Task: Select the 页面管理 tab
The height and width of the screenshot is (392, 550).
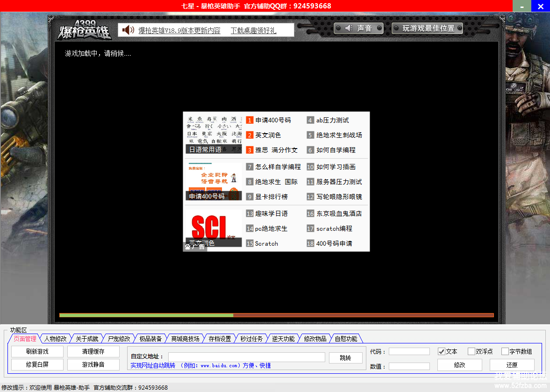Action: point(25,339)
